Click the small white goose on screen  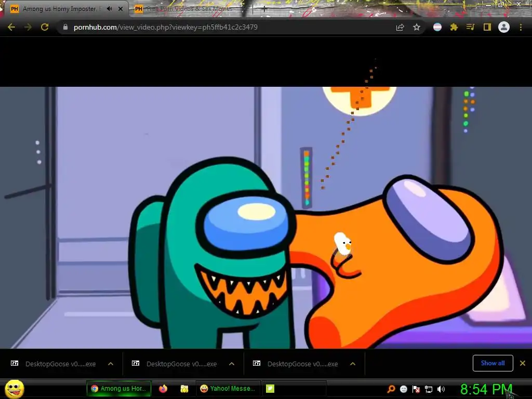tap(343, 244)
